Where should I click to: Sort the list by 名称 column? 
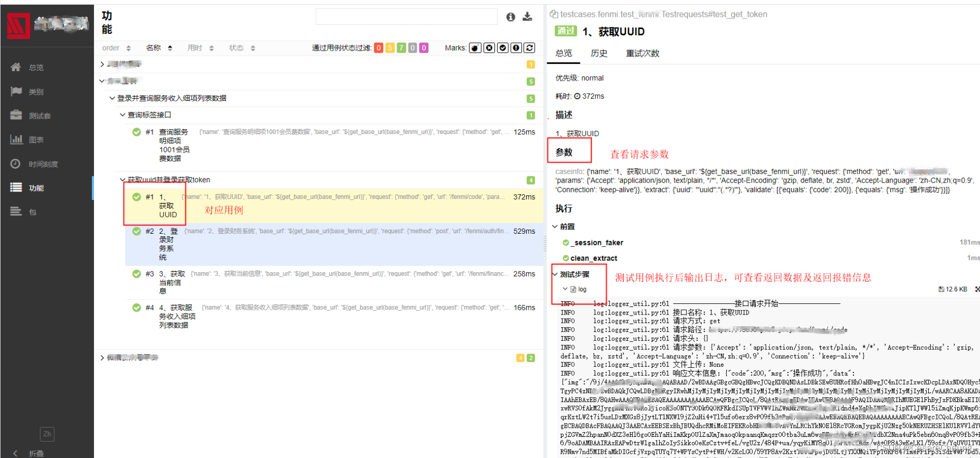coord(159,48)
